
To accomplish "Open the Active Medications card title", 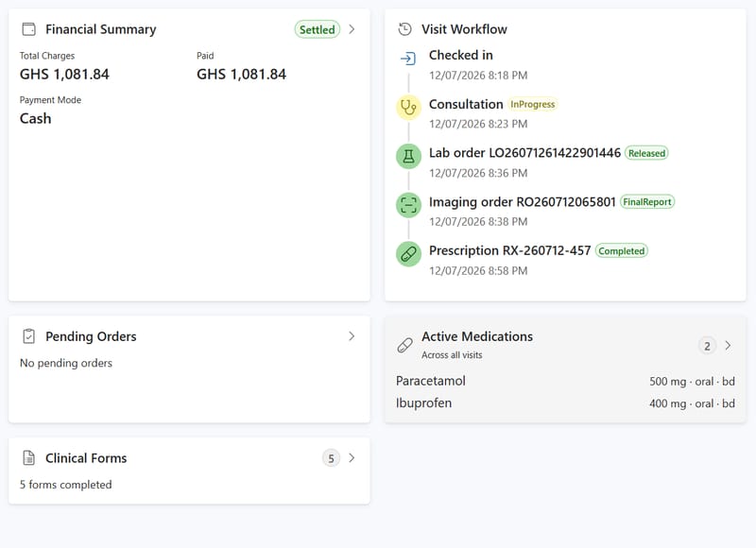I will 477,336.
